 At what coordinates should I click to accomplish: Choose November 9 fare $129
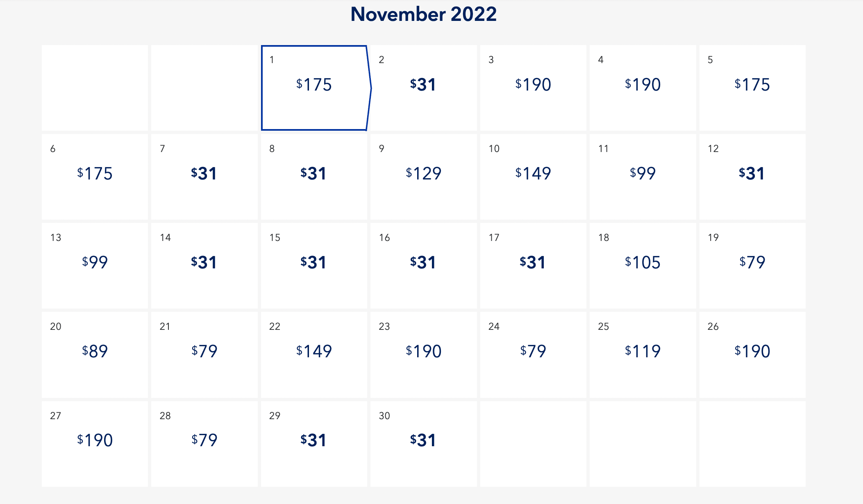(x=423, y=177)
